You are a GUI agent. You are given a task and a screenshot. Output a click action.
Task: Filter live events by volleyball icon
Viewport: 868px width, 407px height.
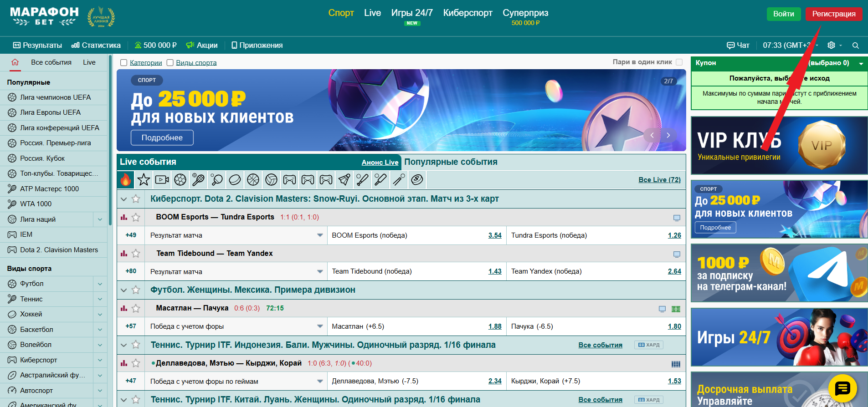coord(272,180)
